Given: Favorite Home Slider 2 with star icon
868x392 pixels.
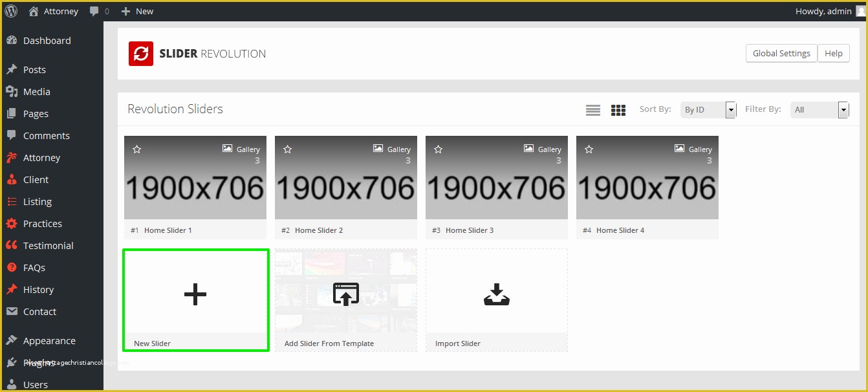Looking at the screenshot, I should click(287, 149).
